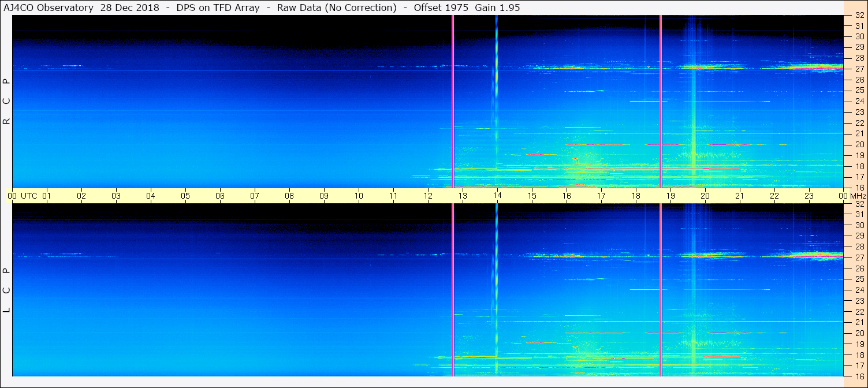Screen dimensions: 868x388
Task: Click the 27 MHz tick on the RCP scale
Action: pyautogui.click(x=859, y=69)
